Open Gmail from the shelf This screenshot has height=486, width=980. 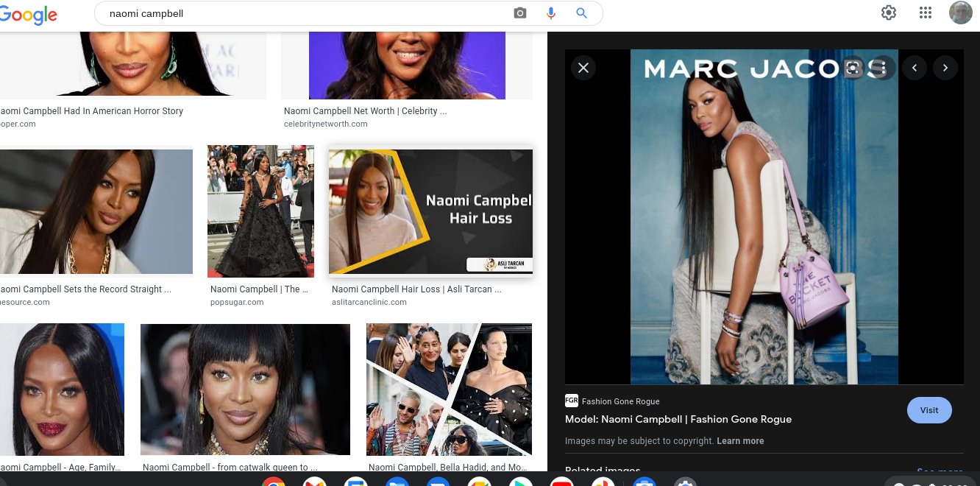pos(314,482)
